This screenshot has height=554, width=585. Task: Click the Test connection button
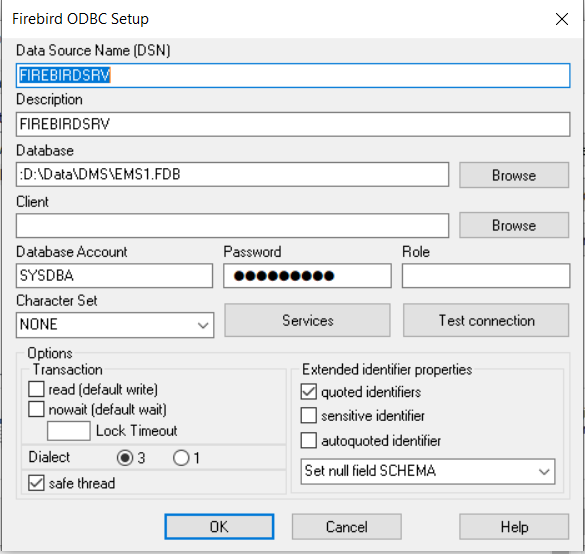tap(486, 320)
